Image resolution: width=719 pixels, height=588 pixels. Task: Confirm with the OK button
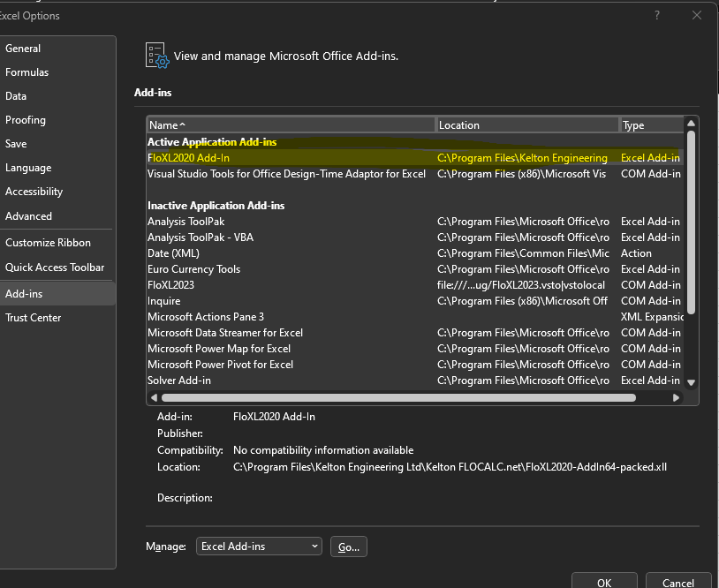click(604, 581)
